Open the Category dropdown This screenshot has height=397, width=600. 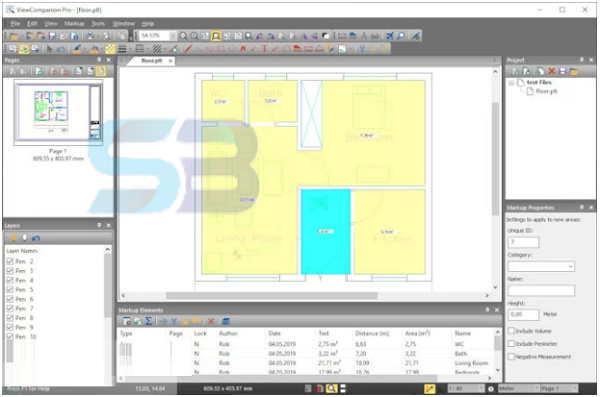click(541, 266)
